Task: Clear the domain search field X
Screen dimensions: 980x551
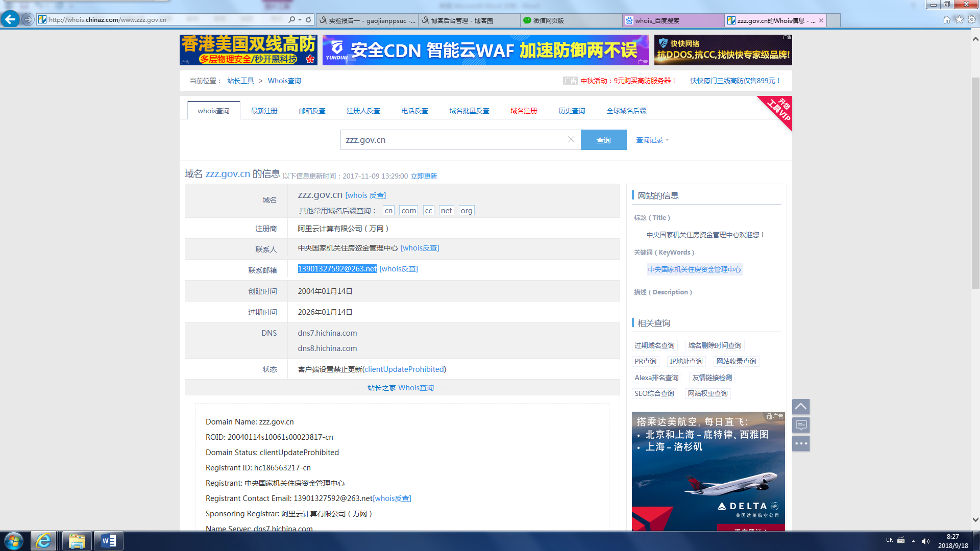Action: (571, 139)
